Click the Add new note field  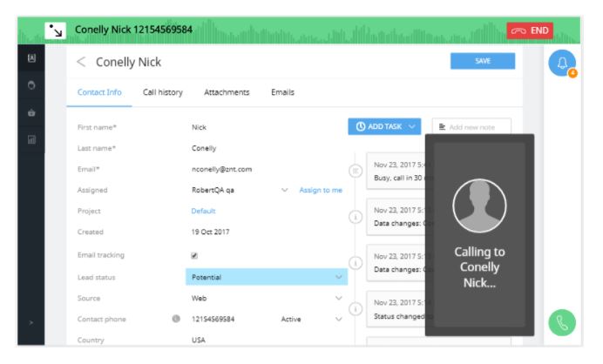[471, 127]
